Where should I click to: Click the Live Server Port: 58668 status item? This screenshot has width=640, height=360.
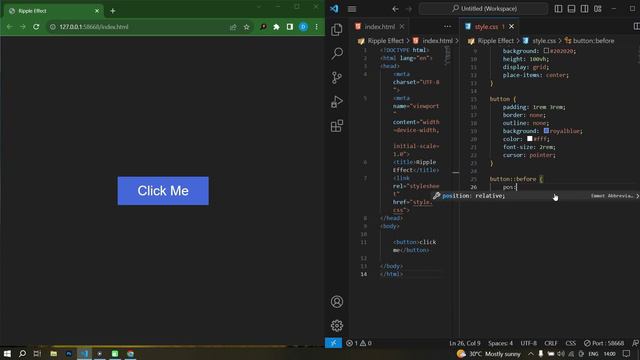[604, 343]
